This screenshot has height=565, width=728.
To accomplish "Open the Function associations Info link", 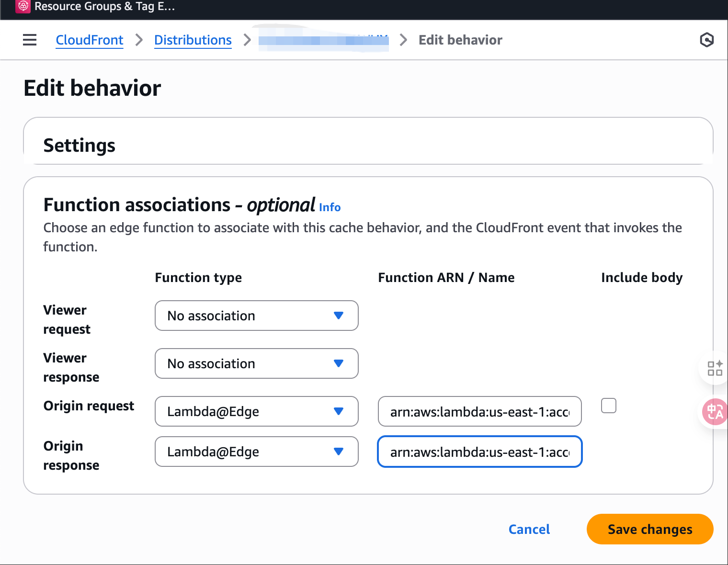I will tap(330, 207).
